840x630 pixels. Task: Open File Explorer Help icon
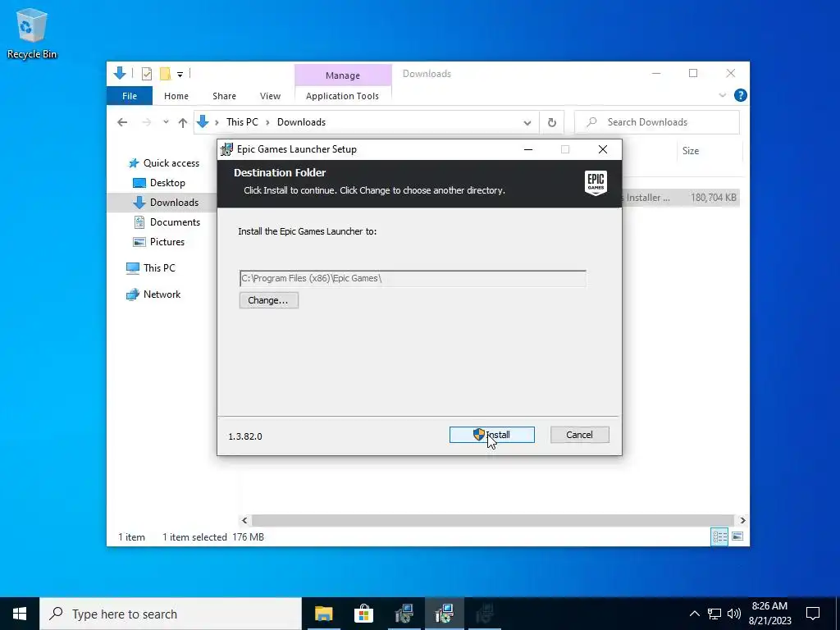click(x=741, y=95)
